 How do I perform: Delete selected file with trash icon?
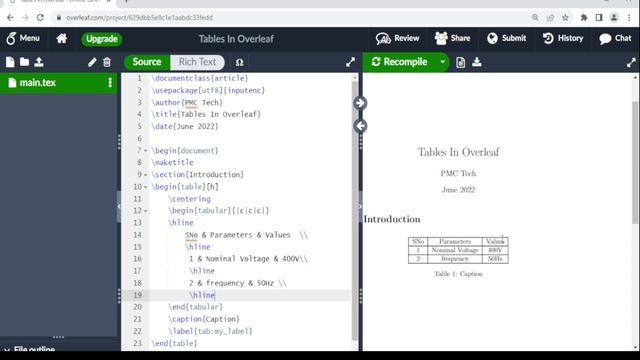(x=107, y=62)
